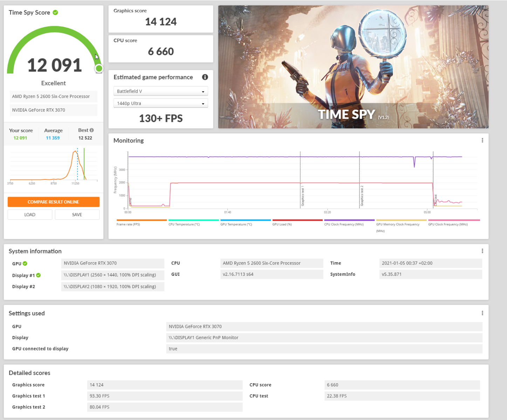507x420 pixels.
Task: Click the Excellent rating label
Action: 54,83
